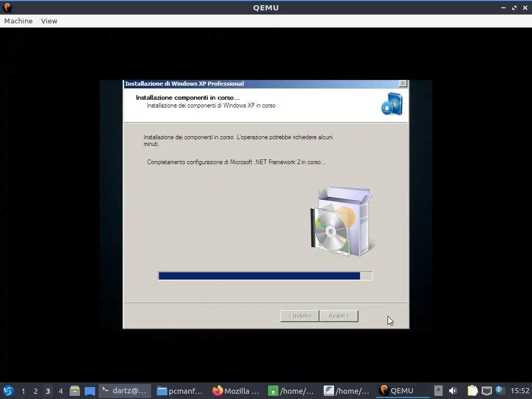The height and width of the screenshot is (399, 532).
Task: Switch to the dartz@ terminal task
Action: coord(125,391)
